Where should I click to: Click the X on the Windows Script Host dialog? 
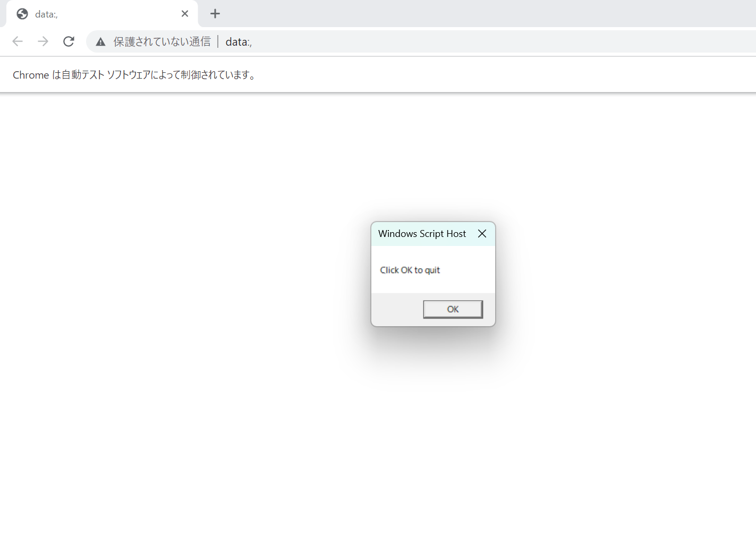click(x=482, y=233)
